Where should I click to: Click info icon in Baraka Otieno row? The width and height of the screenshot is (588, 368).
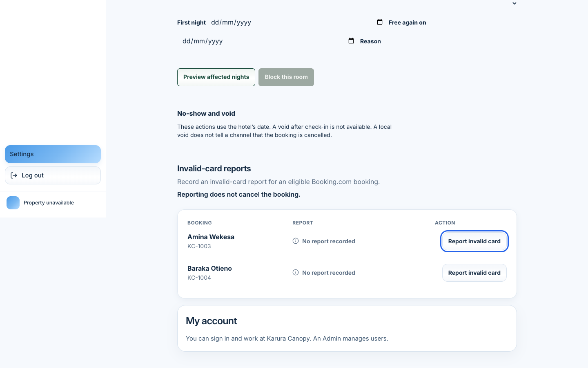(296, 272)
